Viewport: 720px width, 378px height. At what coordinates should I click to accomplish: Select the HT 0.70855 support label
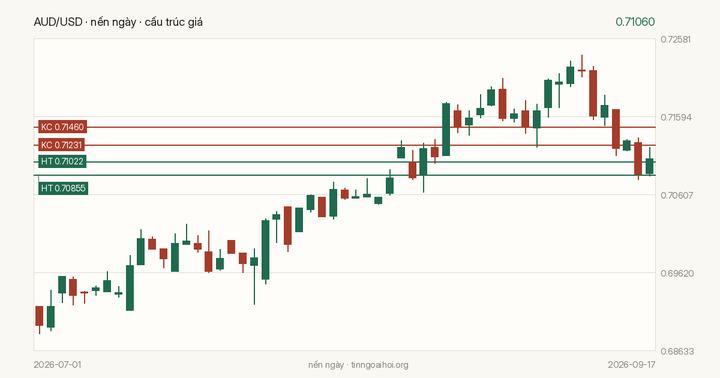coord(63,188)
